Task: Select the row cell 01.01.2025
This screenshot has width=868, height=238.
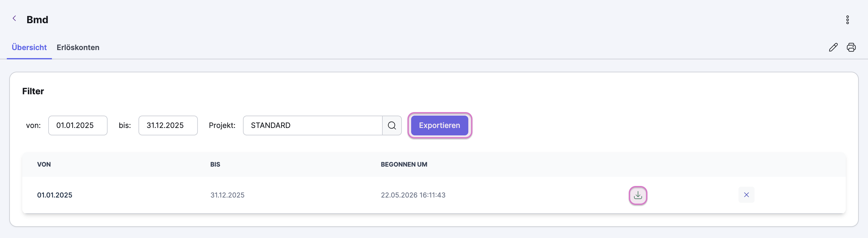Action: (x=55, y=195)
